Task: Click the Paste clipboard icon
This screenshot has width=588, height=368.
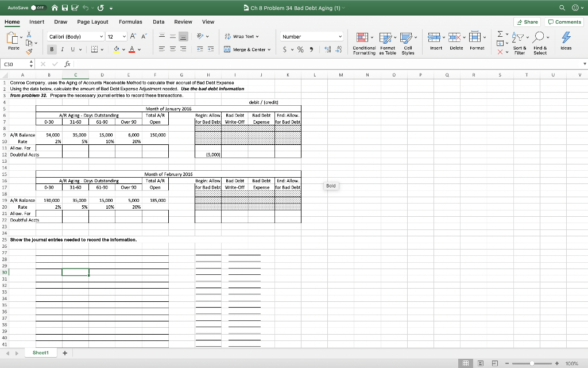Action: pyautogui.click(x=13, y=38)
